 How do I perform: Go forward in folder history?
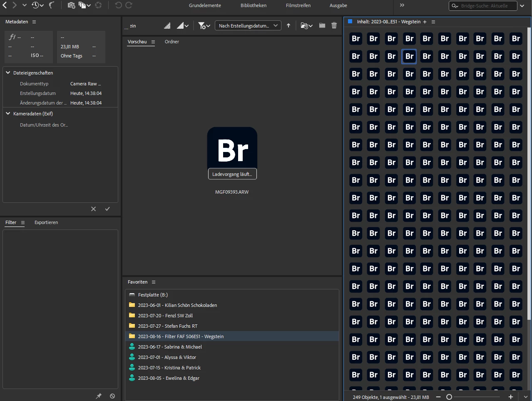coord(15,5)
